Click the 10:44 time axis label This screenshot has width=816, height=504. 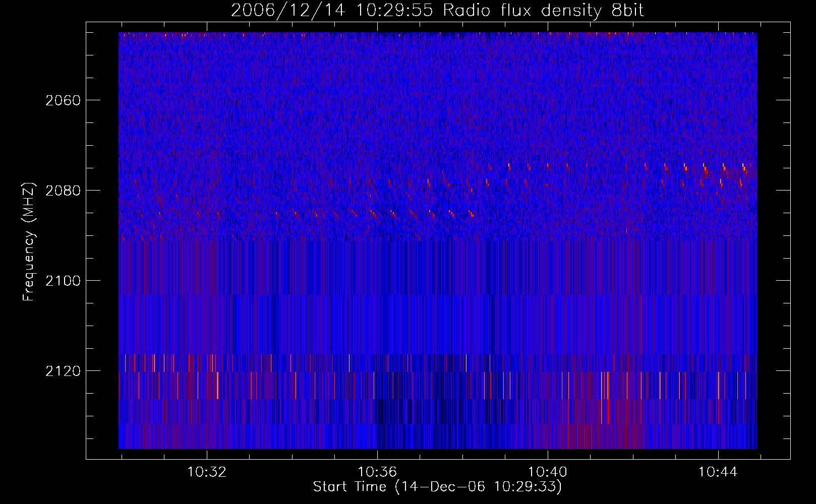click(718, 472)
